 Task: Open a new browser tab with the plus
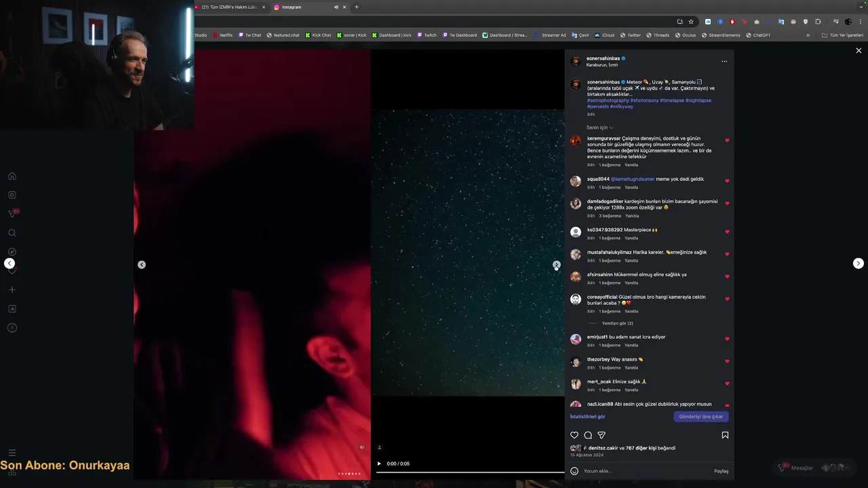click(357, 7)
